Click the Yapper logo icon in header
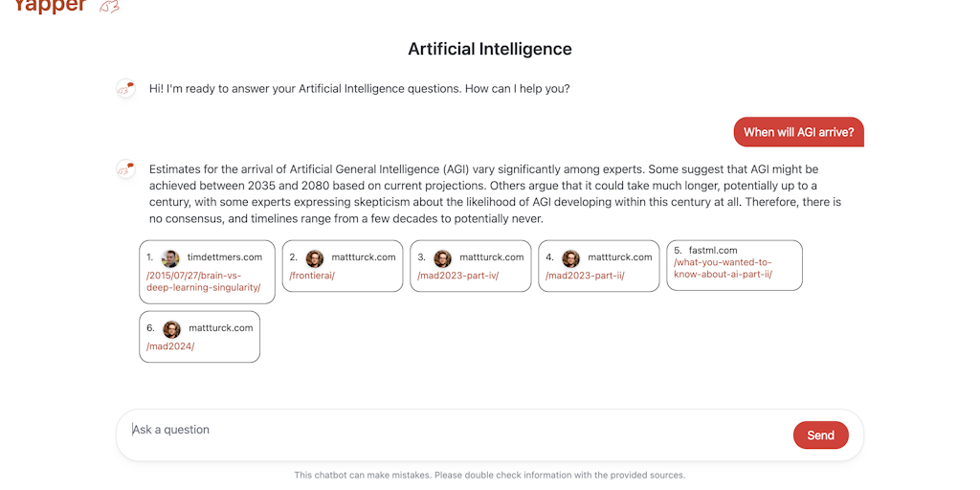Viewport: 980px width, 490px height. pyautogui.click(x=109, y=7)
